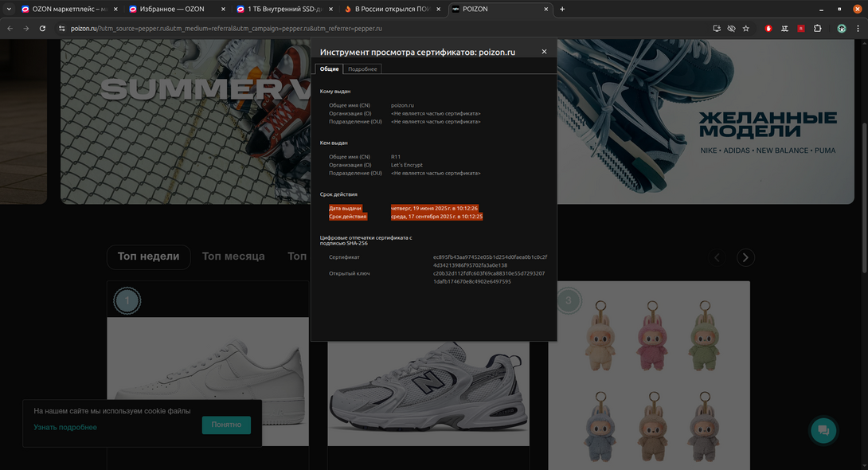Open the browser profile avatar

[x=842, y=28]
